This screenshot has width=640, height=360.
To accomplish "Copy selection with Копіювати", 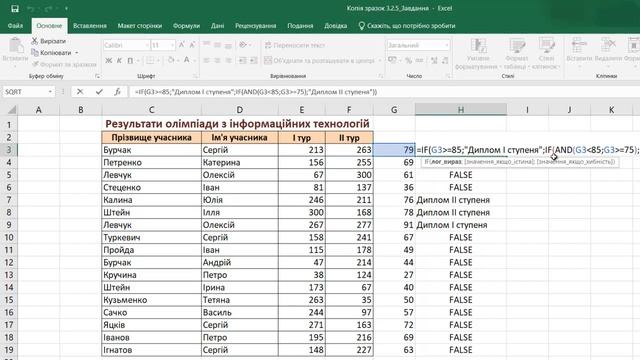I will pyautogui.click(x=51, y=53).
